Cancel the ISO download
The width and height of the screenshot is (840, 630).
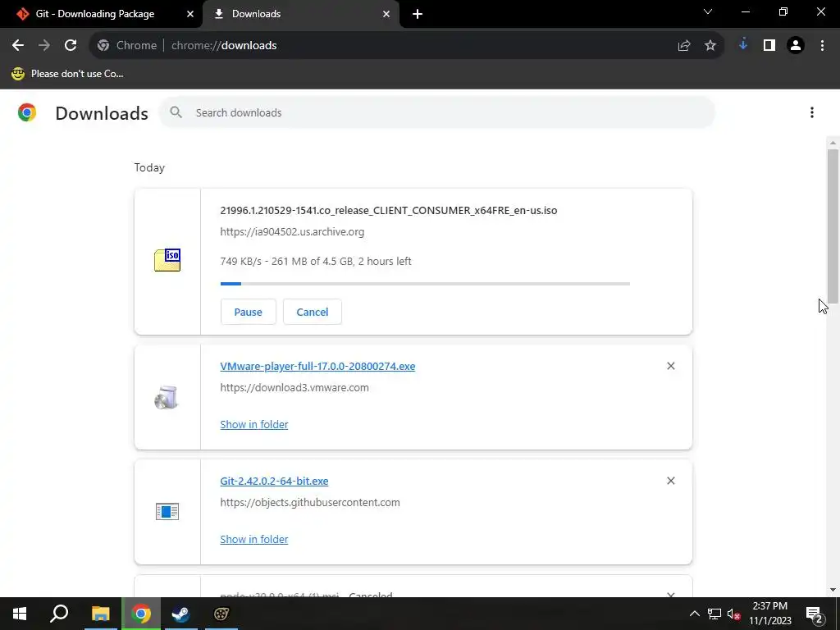[313, 312]
